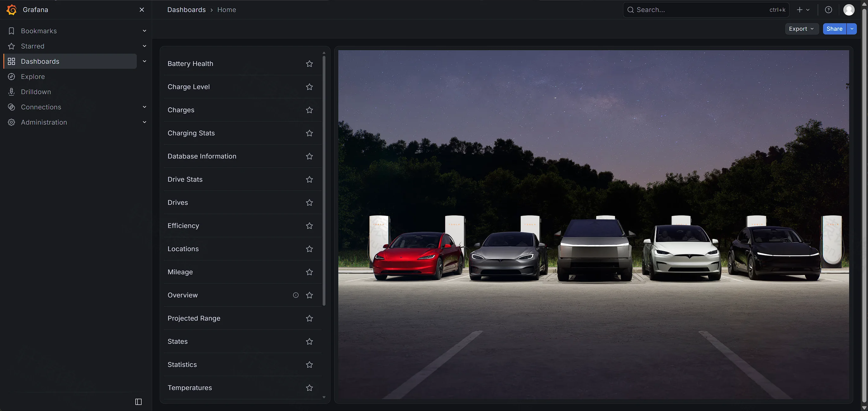Open the Locations dashboard link
Image resolution: width=868 pixels, height=411 pixels.
point(183,249)
